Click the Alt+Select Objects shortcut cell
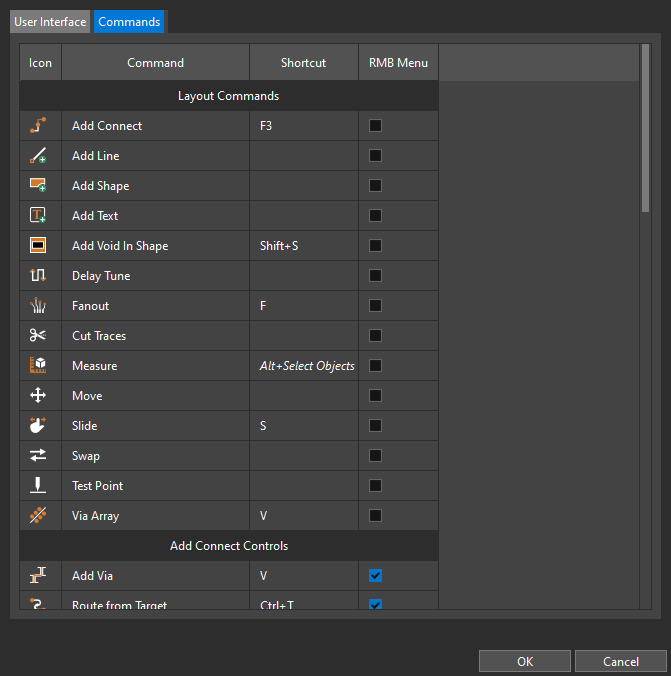671x676 pixels. [x=304, y=366]
